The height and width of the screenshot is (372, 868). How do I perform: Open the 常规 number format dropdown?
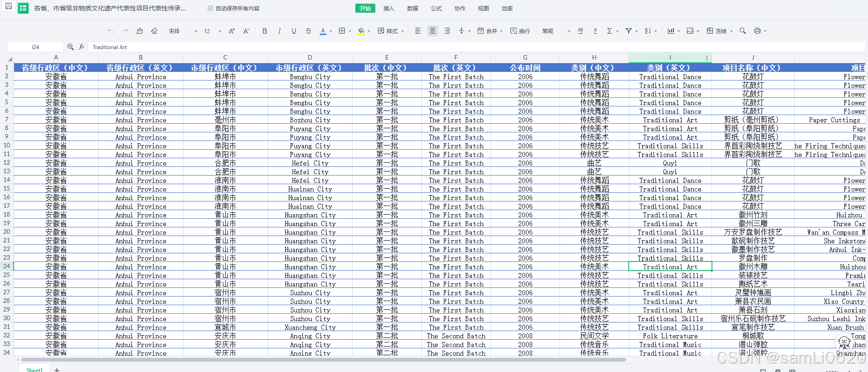[555, 31]
